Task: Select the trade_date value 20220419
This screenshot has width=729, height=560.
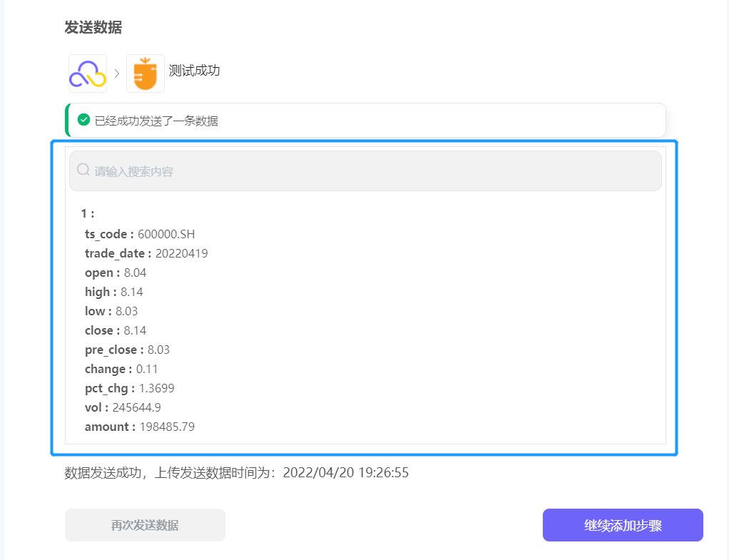Action: pos(181,253)
